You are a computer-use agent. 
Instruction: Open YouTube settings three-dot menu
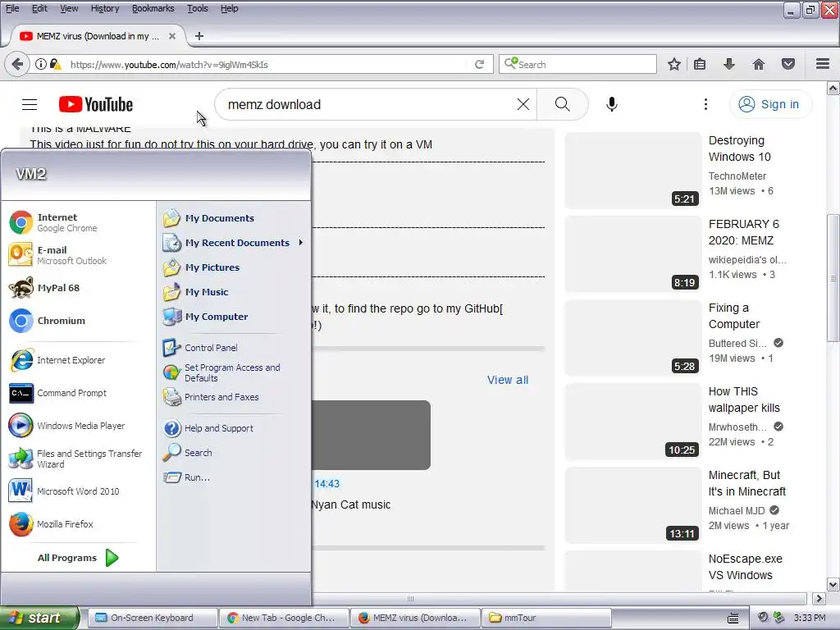coord(705,104)
